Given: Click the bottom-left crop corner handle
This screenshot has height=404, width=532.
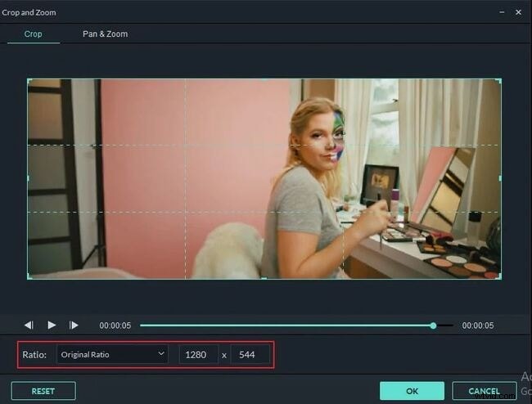Looking at the screenshot, I should tap(29, 276).
